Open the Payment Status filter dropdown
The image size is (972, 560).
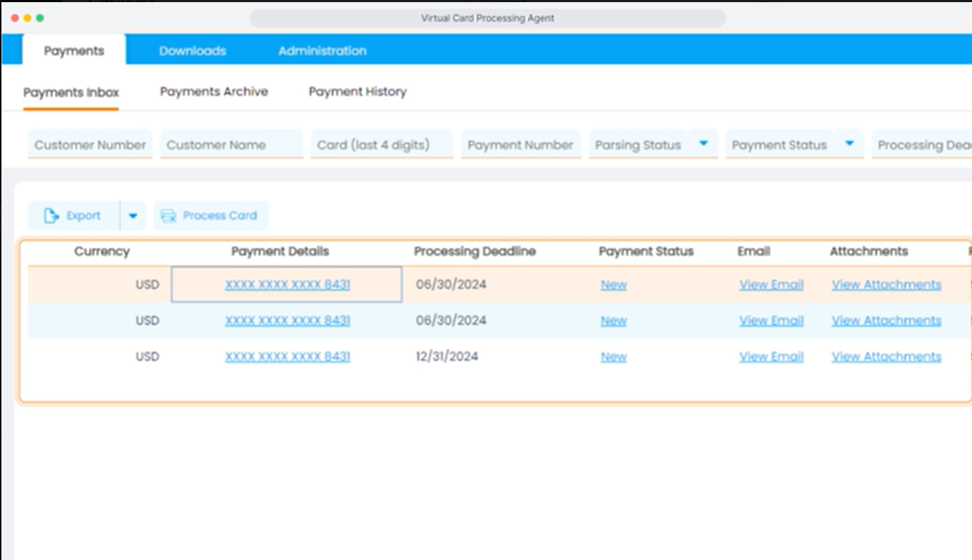point(849,144)
